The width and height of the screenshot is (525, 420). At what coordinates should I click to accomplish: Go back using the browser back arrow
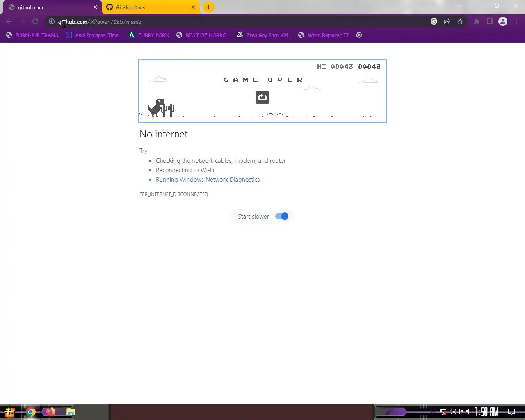[x=9, y=22]
